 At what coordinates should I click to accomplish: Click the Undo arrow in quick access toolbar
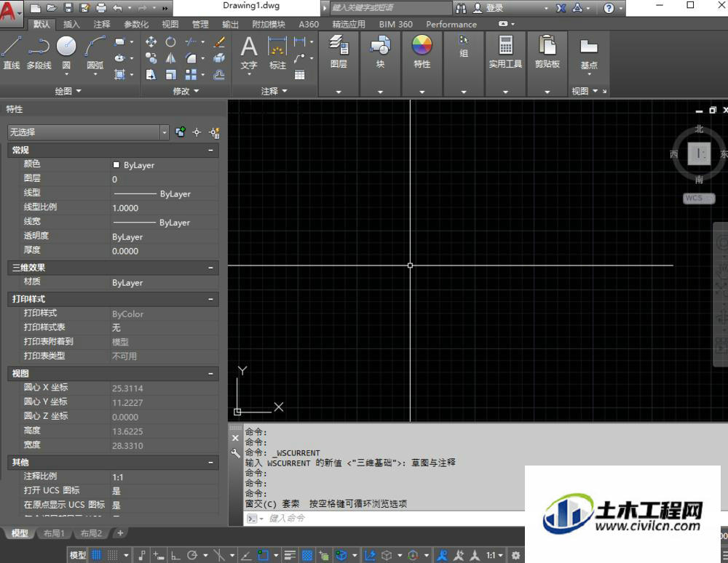(117, 8)
